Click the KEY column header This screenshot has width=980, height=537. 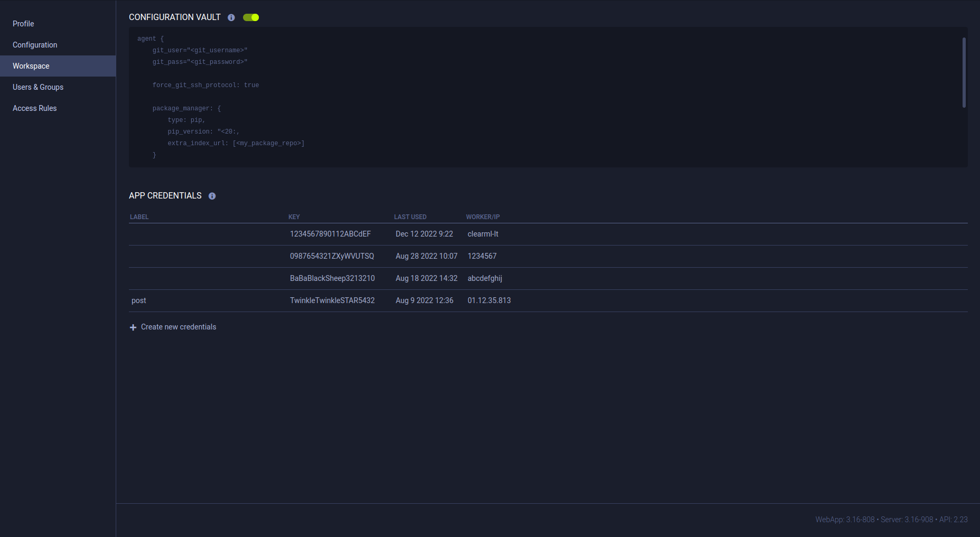click(294, 217)
